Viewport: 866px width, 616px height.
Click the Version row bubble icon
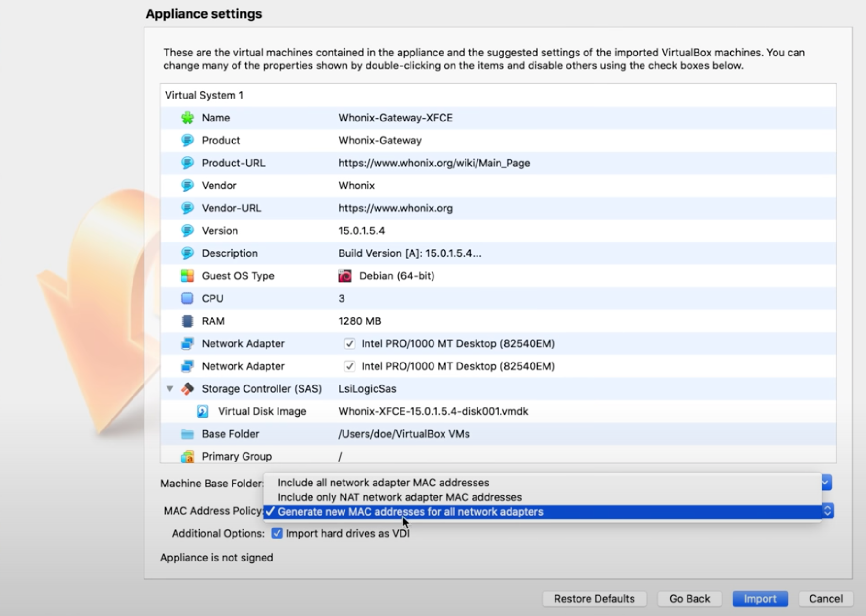187,231
